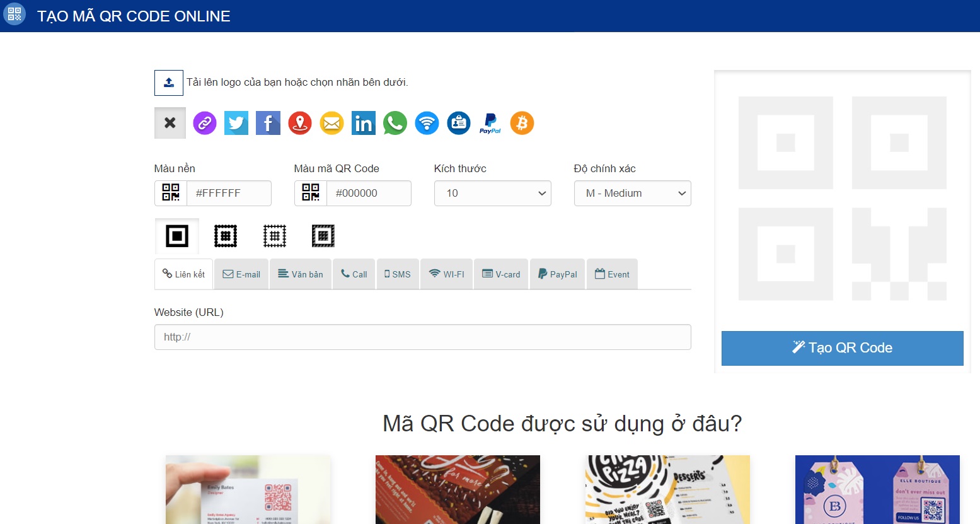Click the Màu nền label
This screenshot has width=980, height=524.
175,168
